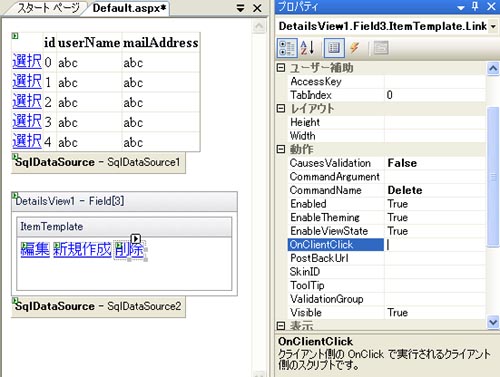Click the Properties panel scroll down arrow
Screen dimensions: 500x377
point(493,322)
